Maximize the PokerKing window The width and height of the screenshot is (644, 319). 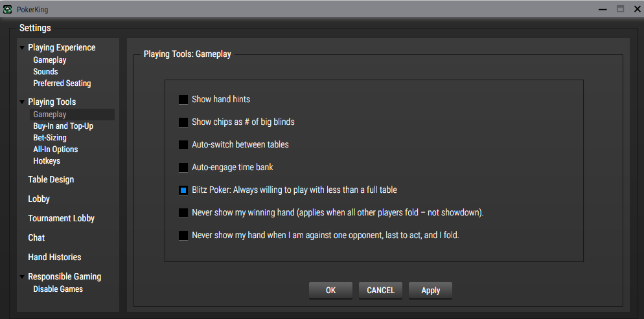[620, 8]
